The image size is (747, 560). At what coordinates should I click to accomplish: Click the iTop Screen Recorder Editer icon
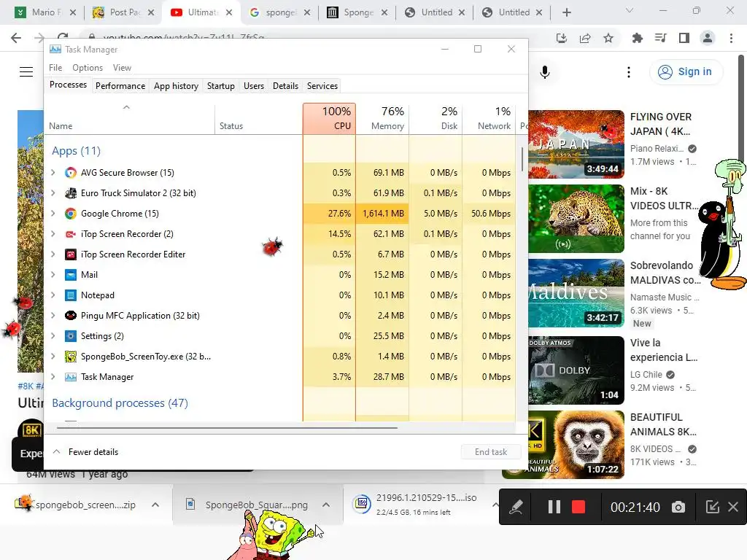tap(71, 254)
